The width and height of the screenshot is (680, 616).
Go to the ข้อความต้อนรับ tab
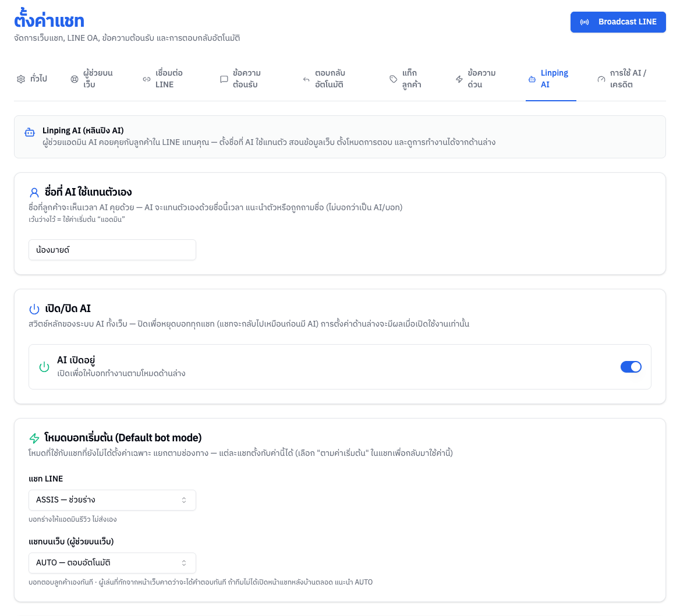coord(240,79)
